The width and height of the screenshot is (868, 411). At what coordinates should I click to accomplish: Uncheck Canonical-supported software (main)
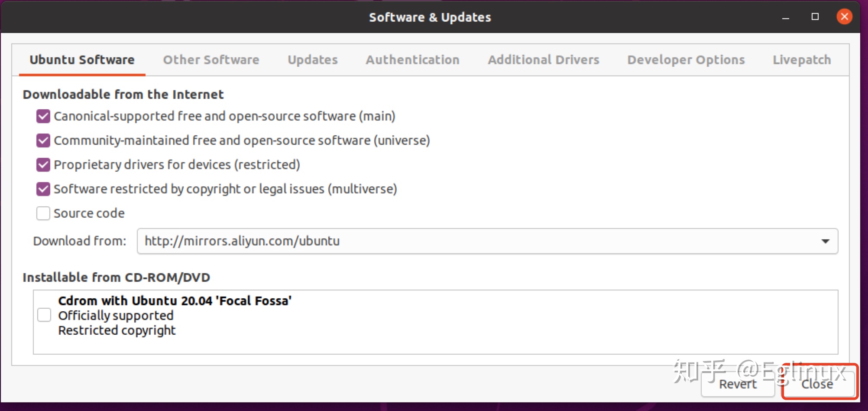[43, 116]
